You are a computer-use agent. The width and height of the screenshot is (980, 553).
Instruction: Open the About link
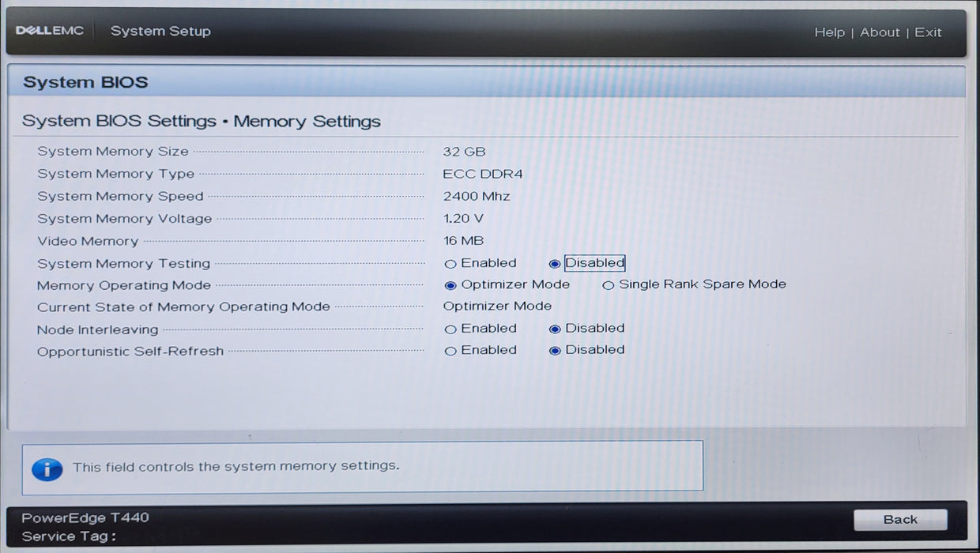pos(880,32)
